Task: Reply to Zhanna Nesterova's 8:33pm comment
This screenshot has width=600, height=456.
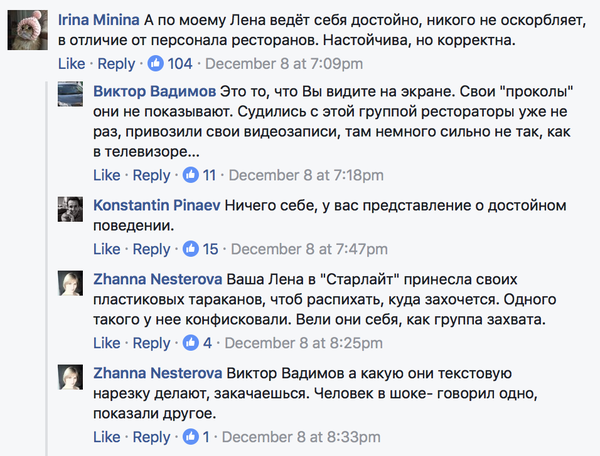Action: click(x=152, y=437)
